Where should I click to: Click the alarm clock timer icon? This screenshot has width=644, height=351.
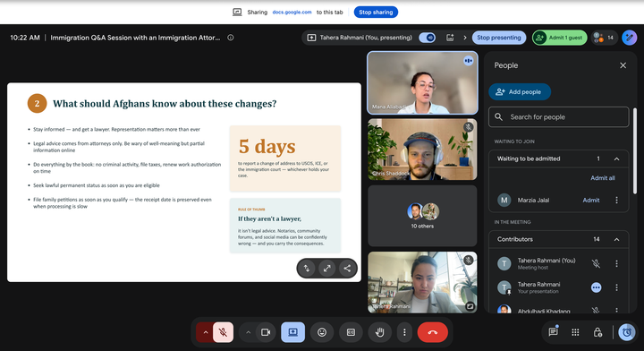click(x=627, y=332)
